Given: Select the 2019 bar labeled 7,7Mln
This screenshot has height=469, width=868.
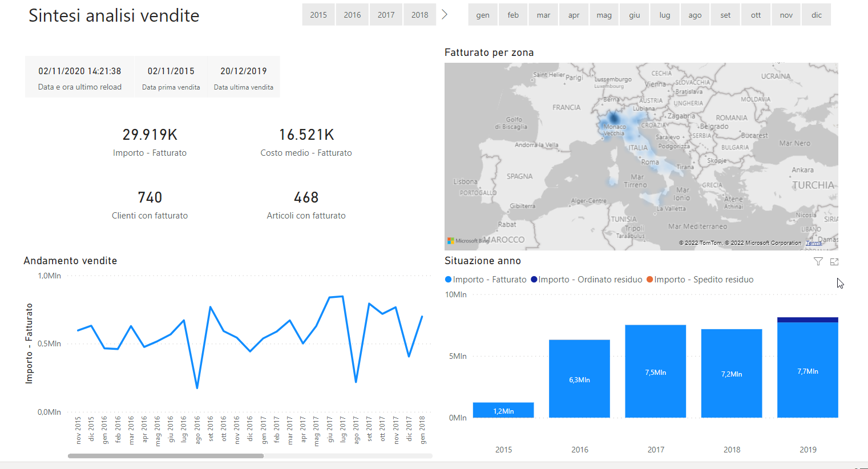Looking at the screenshot, I should pyautogui.click(x=808, y=370).
